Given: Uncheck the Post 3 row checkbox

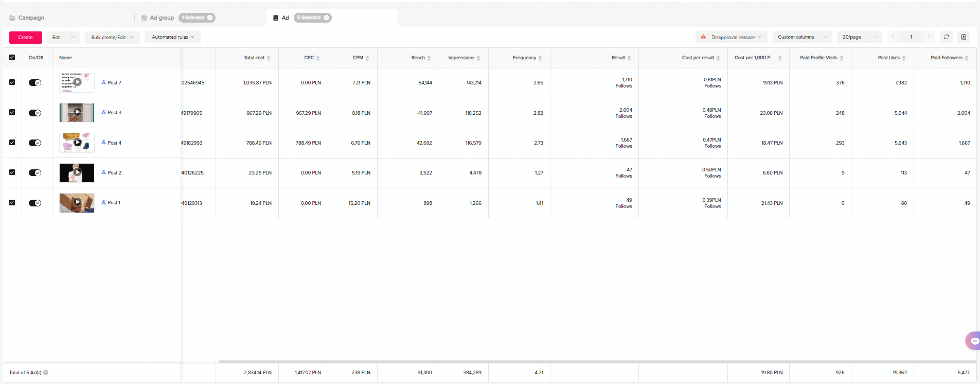Looking at the screenshot, I should point(12,112).
